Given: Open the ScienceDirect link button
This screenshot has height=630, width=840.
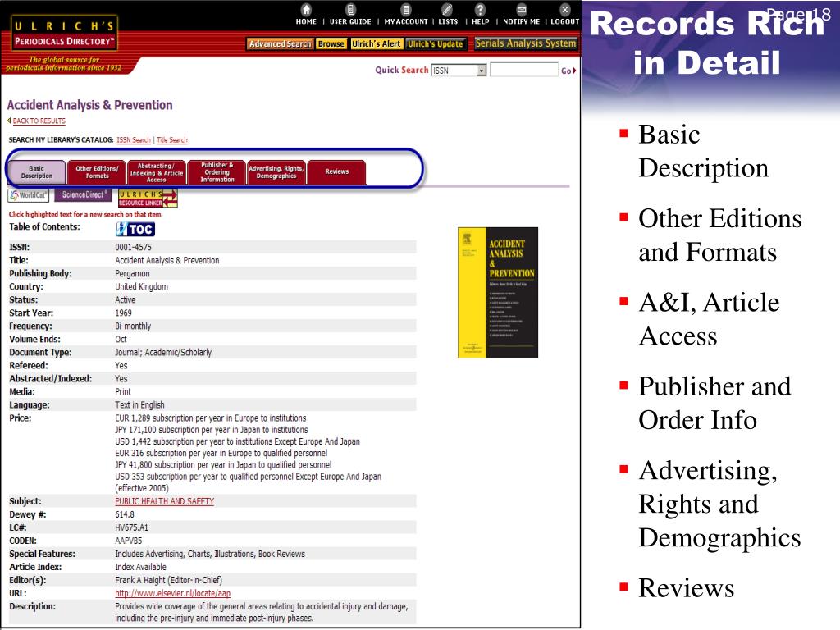Looking at the screenshot, I should [x=83, y=195].
